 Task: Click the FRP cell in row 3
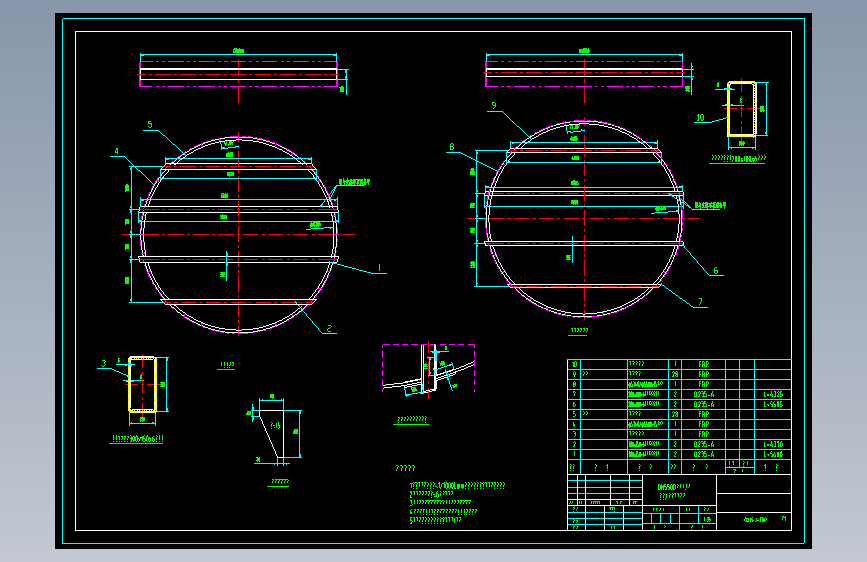703,434
